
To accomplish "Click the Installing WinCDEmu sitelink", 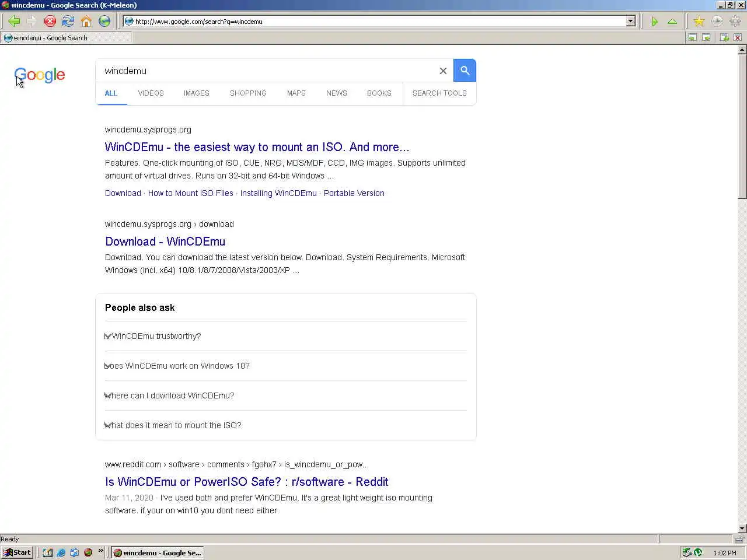I will pyautogui.click(x=278, y=193).
